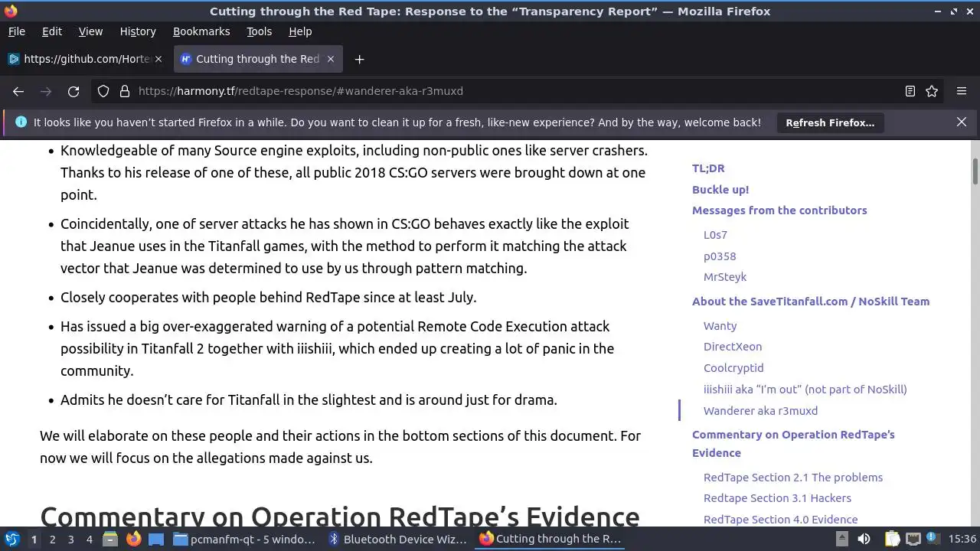980x551 pixels.
Task: Click the 15:36 clock
Action: (x=962, y=540)
